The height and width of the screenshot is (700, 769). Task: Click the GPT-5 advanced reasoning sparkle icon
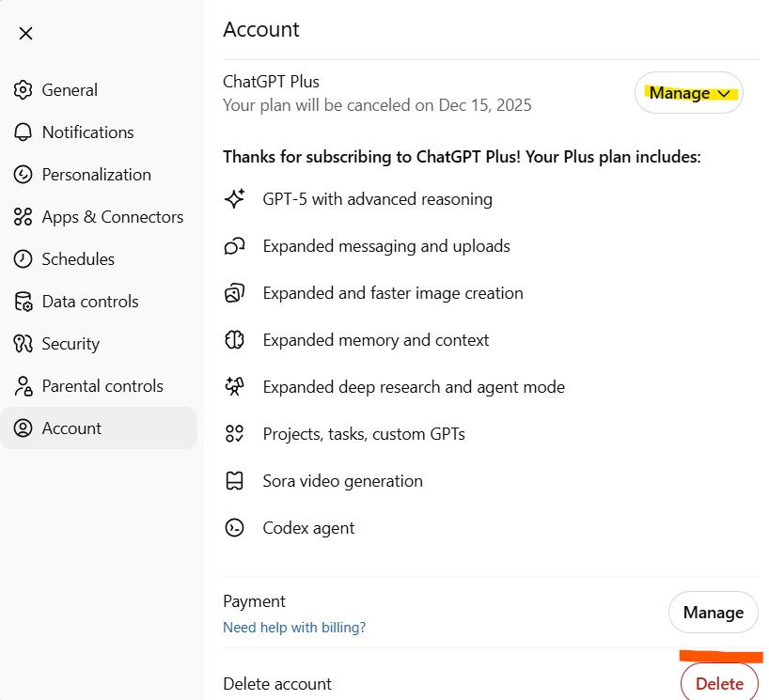234,199
